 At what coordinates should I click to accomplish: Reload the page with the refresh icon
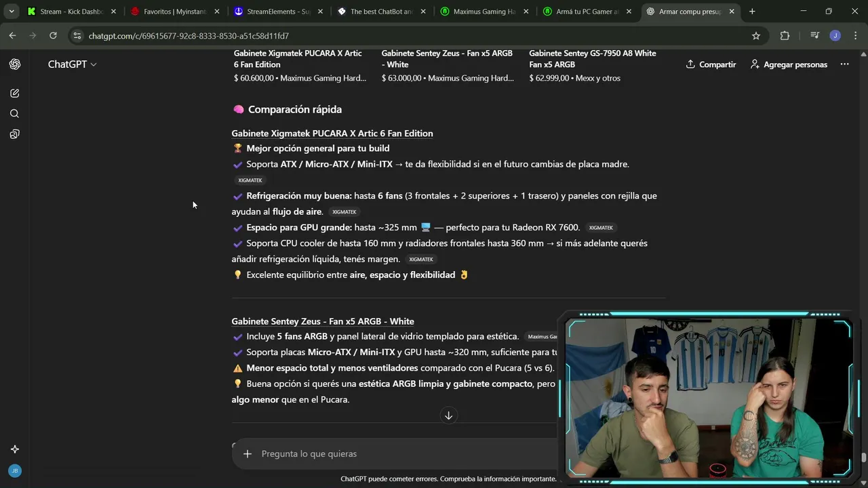(x=53, y=36)
